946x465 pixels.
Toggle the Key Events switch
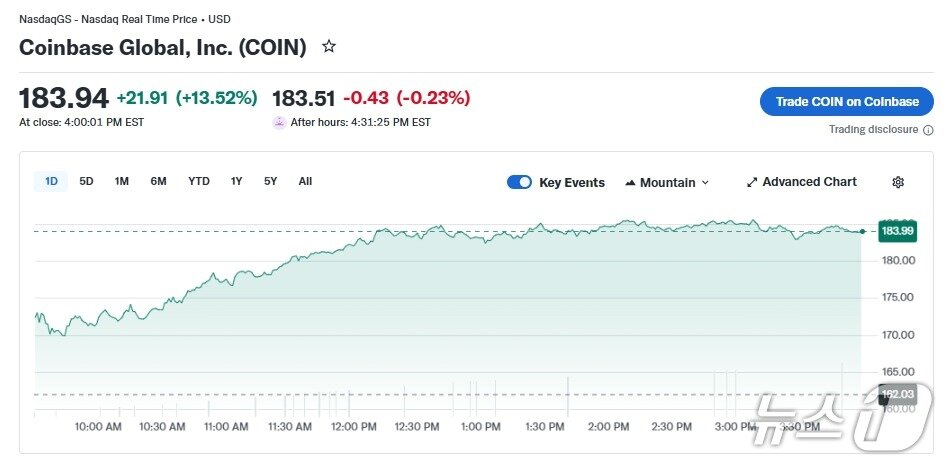[x=519, y=182]
